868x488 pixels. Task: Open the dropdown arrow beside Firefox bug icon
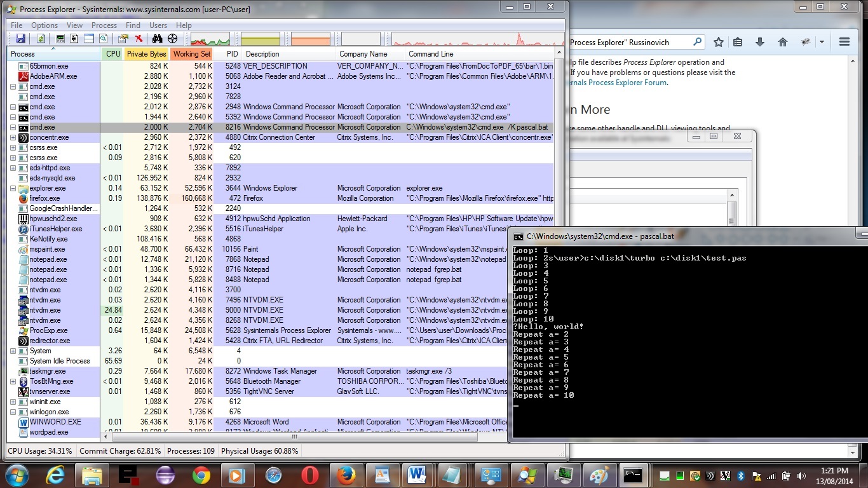click(822, 42)
